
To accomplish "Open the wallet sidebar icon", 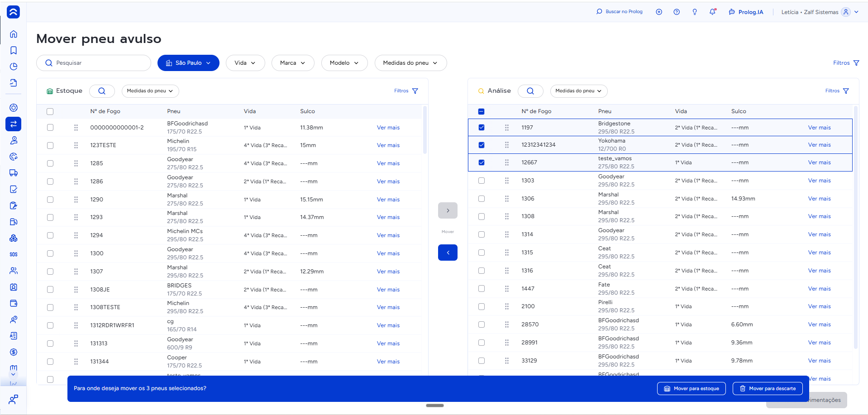I will [x=14, y=303].
